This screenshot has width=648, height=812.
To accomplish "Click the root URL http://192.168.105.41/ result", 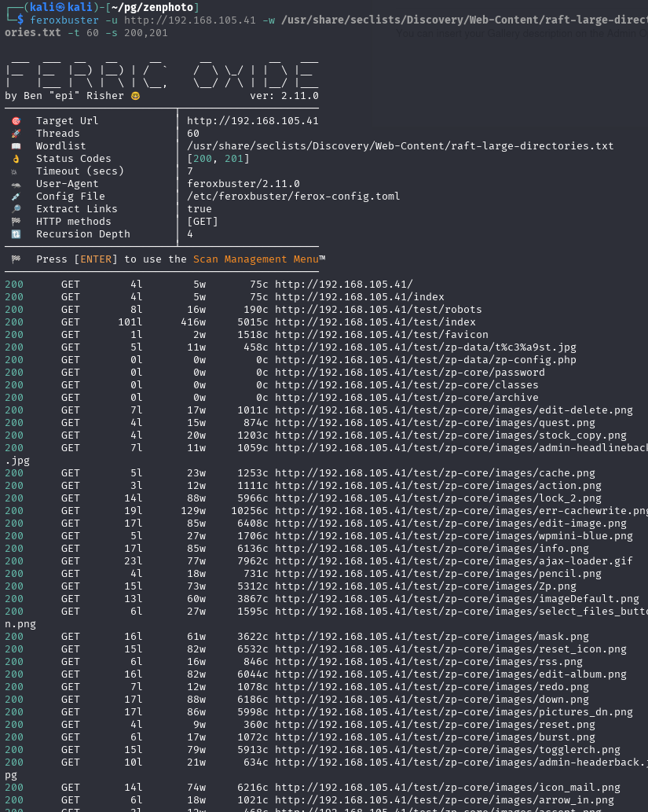I will (344, 285).
